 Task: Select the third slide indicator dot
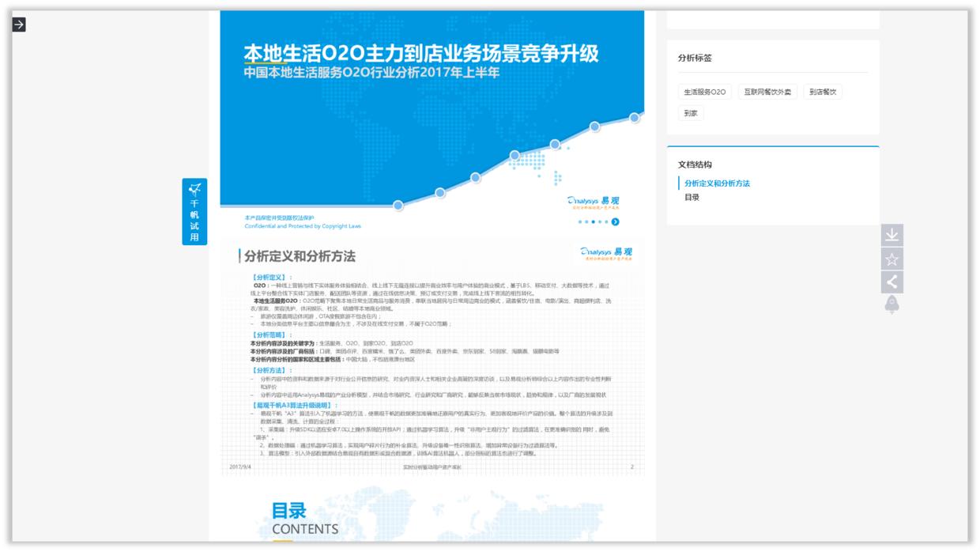[594, 221]
